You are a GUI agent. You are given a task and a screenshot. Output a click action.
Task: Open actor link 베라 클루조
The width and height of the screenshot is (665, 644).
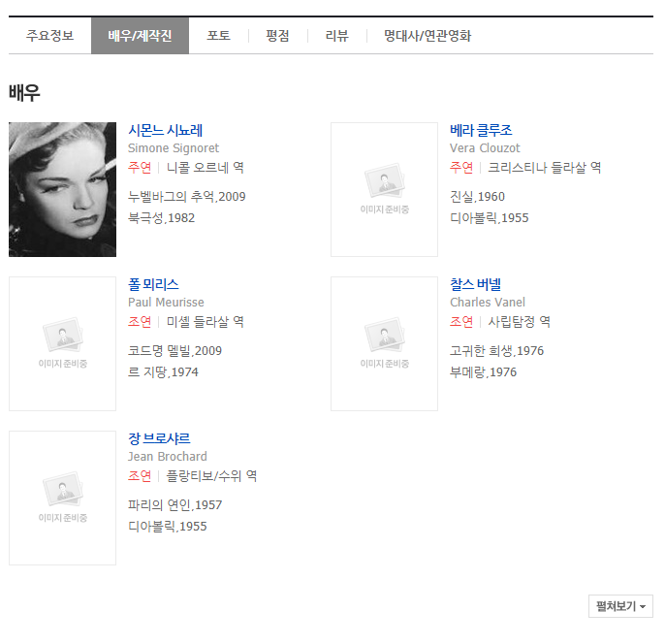[481, 130]
